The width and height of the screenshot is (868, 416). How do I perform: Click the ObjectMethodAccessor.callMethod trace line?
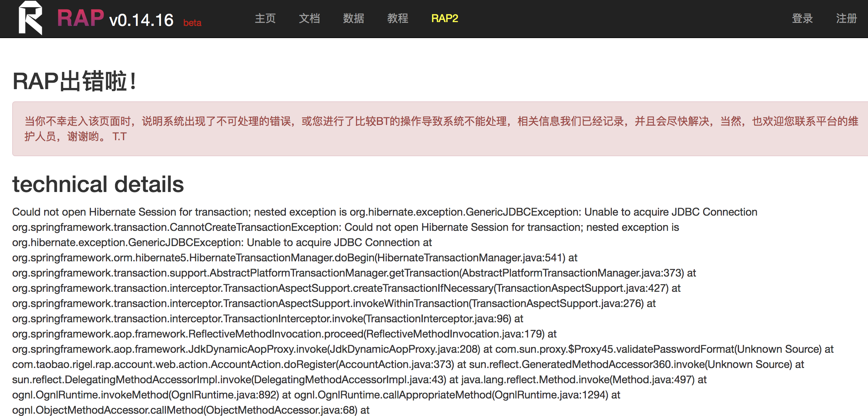185,410
